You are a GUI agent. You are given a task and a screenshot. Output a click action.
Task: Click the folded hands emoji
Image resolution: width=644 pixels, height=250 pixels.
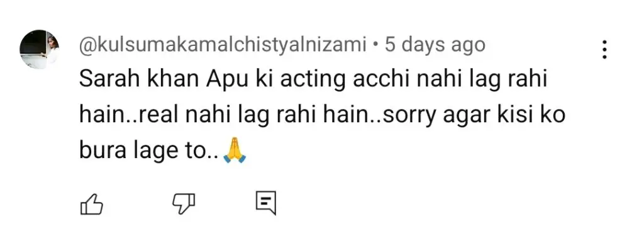(x=234, y=154)
